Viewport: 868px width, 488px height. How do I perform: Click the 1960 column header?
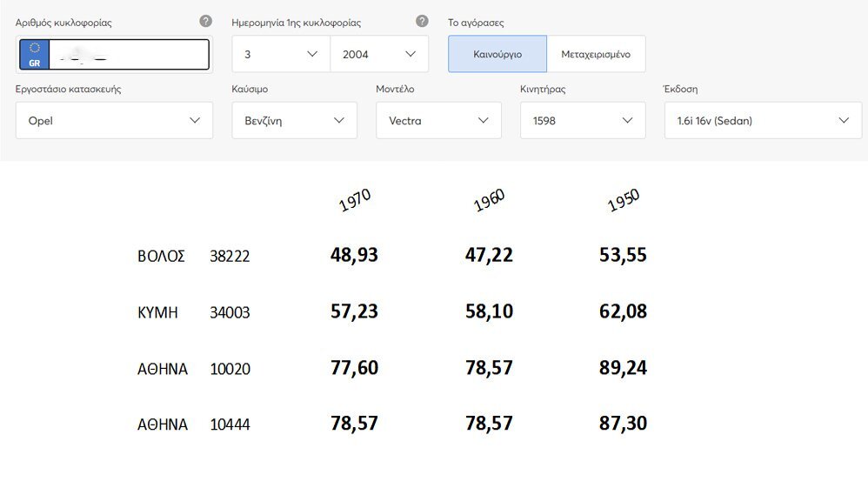[490, 200]
